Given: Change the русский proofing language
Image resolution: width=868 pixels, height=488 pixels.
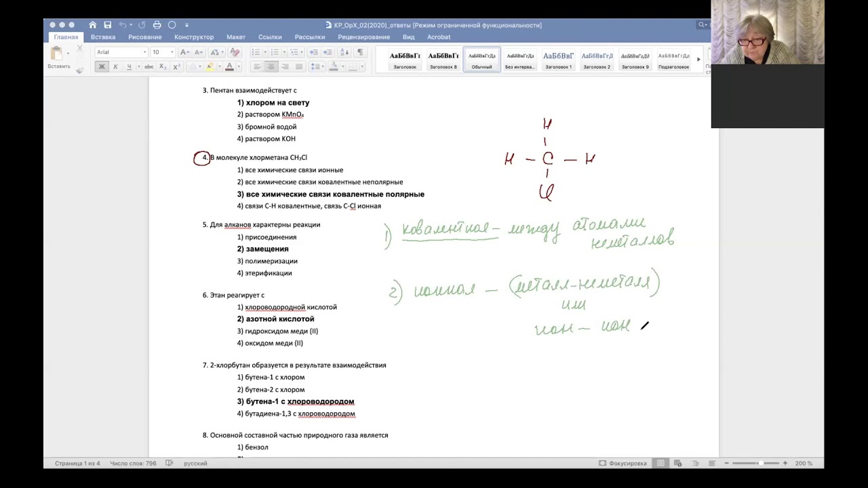Looking at the screenshot, I should pos(195,463).
